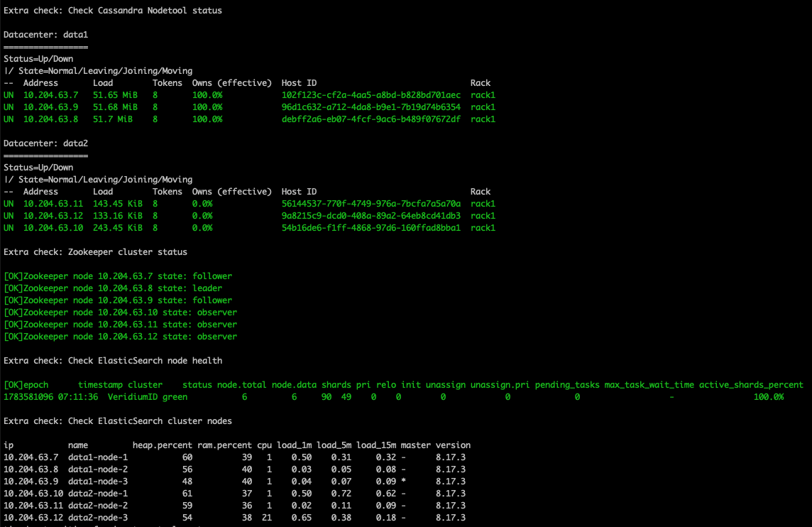Click the epoch value 1783581096
This screenshot has width=812, height=527.
coord(28,398)
